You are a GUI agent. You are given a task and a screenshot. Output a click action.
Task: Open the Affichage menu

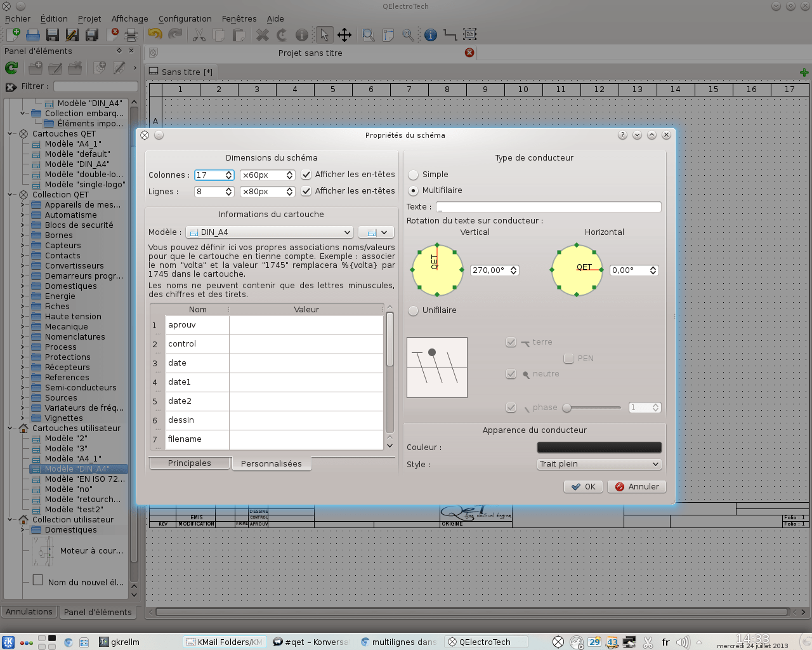(129, 19)
